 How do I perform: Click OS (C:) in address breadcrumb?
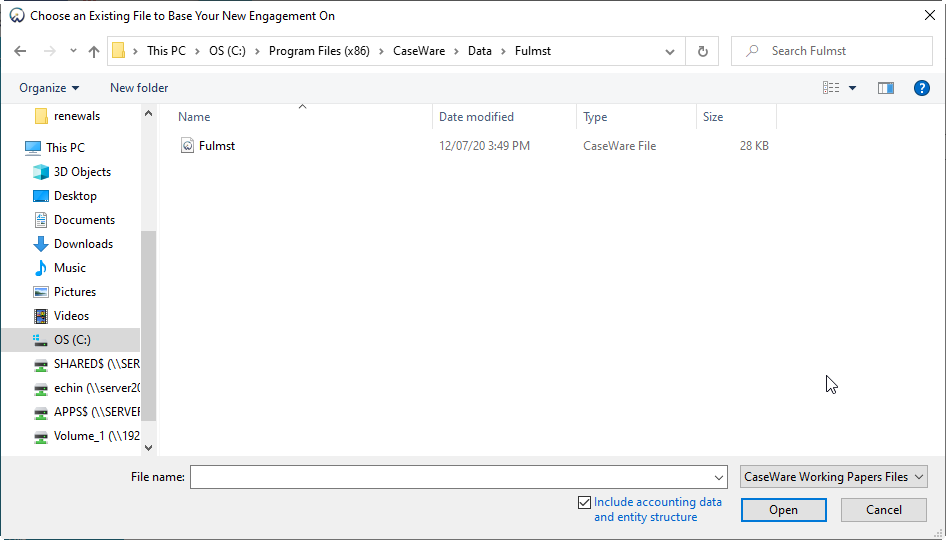click(x=227, y=51)
